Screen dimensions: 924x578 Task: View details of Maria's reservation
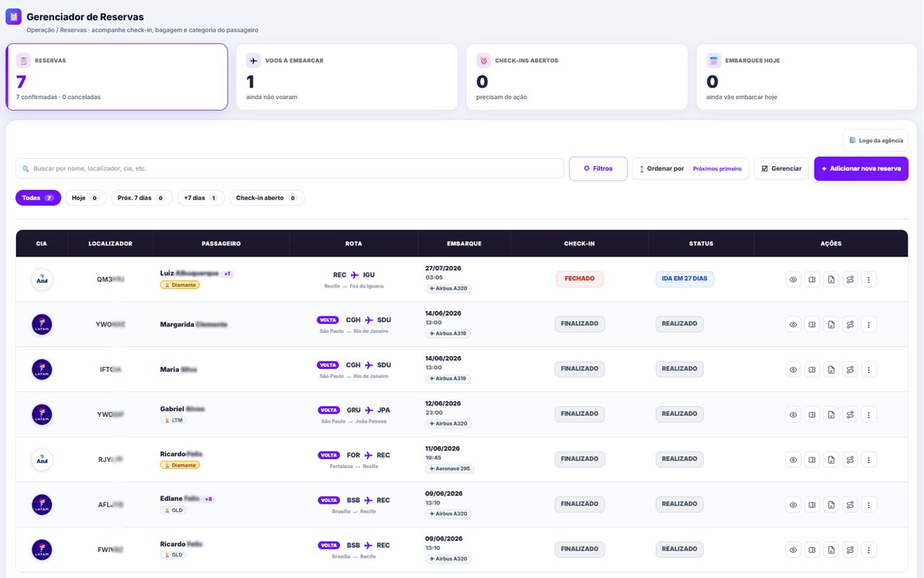click(793, 369)
